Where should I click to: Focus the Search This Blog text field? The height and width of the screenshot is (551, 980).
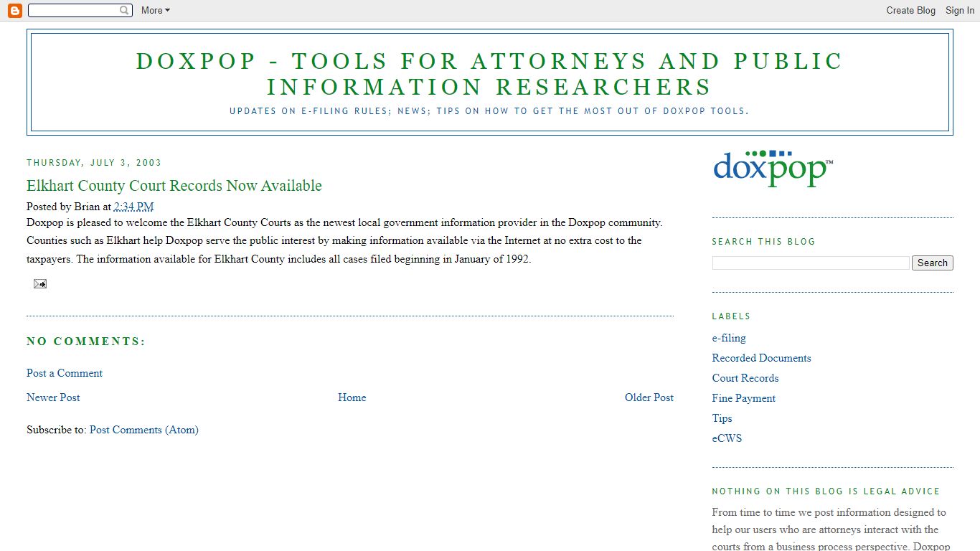pos(811,263)
